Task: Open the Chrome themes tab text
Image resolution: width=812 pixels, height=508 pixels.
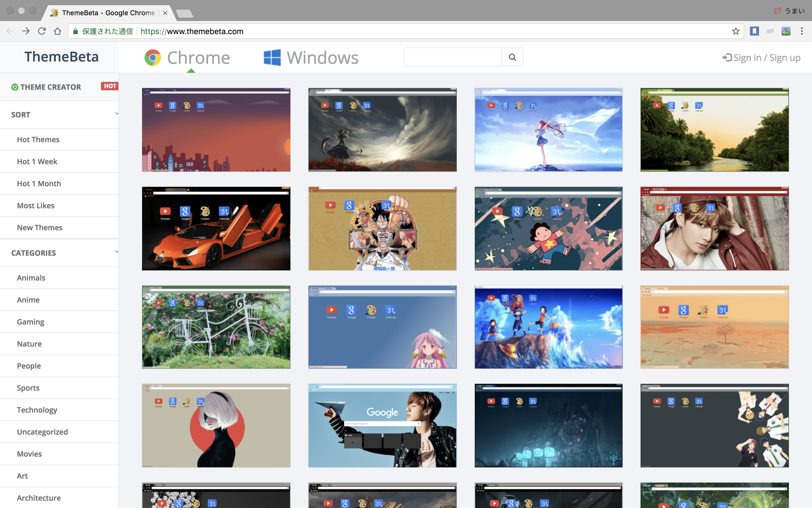Action: [x=198, y=58]
